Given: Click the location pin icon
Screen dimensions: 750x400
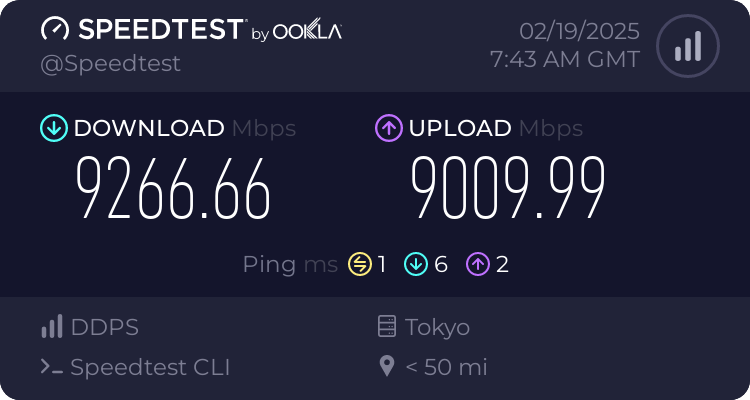Looking at the screenshot, I should tap(386, 367).
